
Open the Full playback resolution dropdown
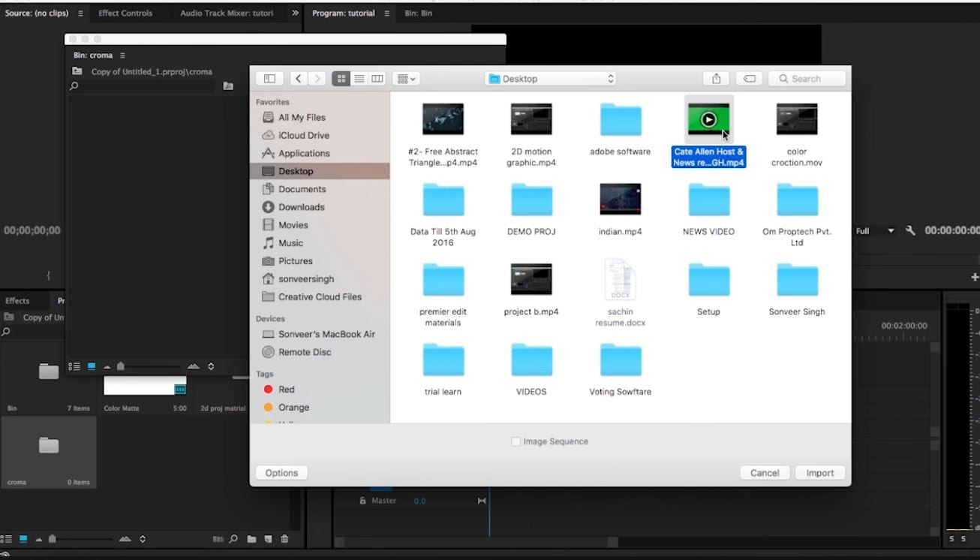click(873, 230)
